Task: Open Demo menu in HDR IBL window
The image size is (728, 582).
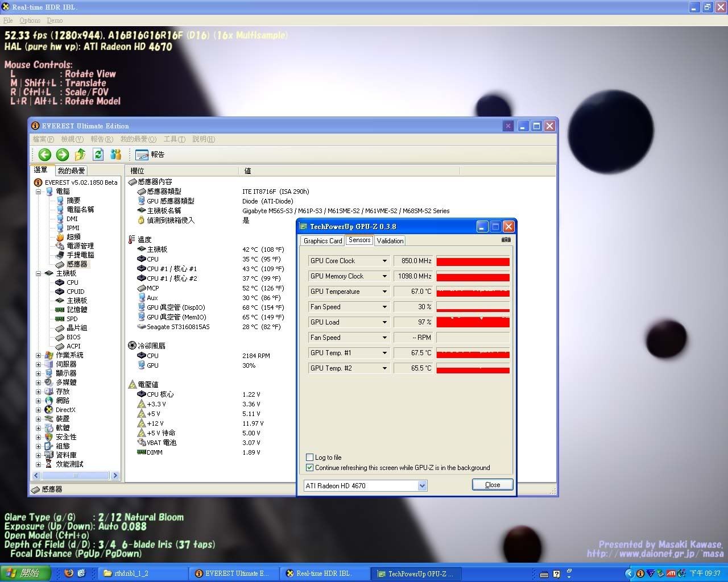Action: pyautogui.click(x=55, y=20)
